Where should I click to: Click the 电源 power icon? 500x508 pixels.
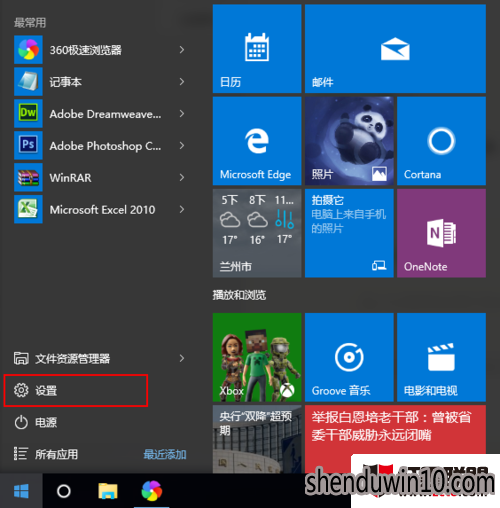point(21,422)
